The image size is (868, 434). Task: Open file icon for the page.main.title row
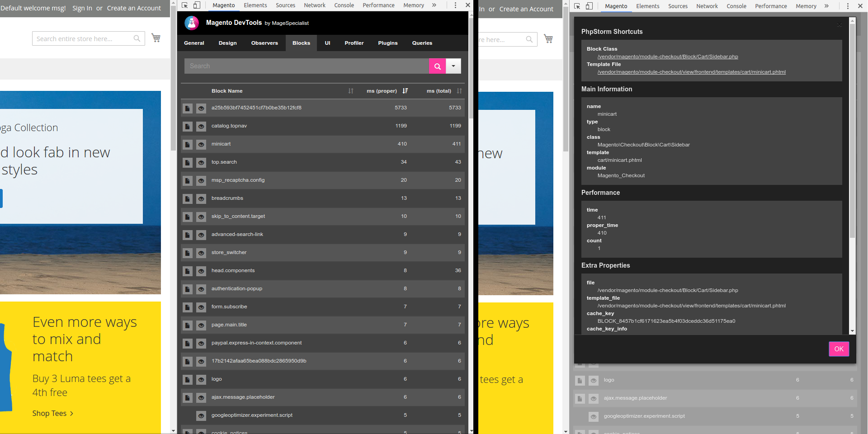click(x=188, y=325)
